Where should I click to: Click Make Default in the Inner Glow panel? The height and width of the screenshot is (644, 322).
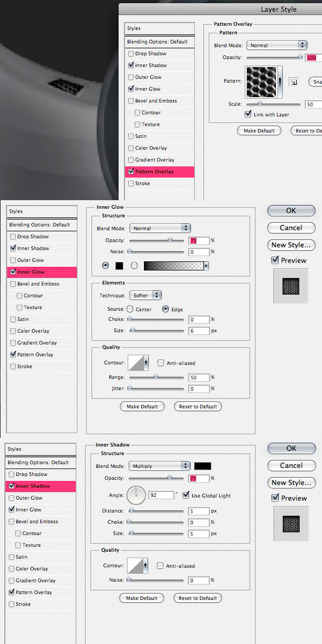pyautogui.click(x=142, y=407)
